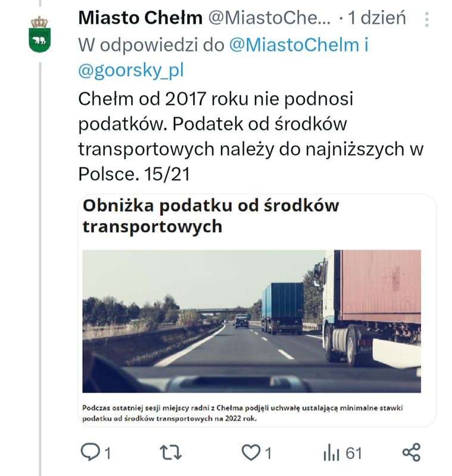This screenshot has width=452, height=476.
Task: Share the tweet via the share icon
Action: pyautogui.click(x=412, y=453)
